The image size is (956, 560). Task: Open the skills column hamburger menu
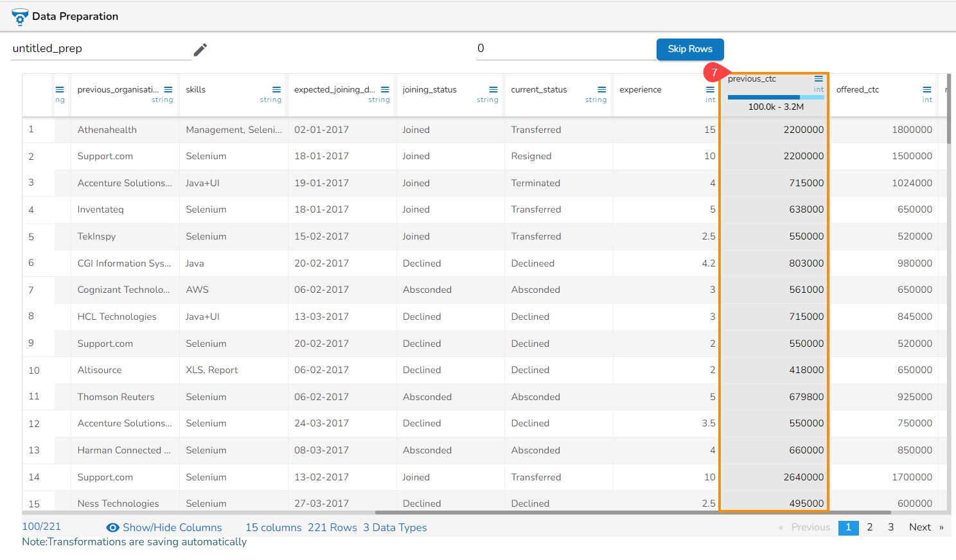click(x=277, y=90)
